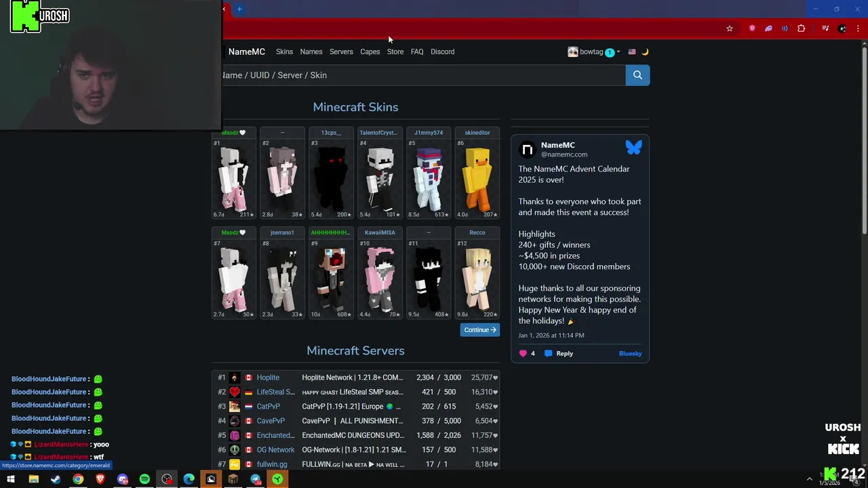Click the OG Network server icon
Image resolution: width=868 pixels, height=488 pixels.
coord(234,450)
